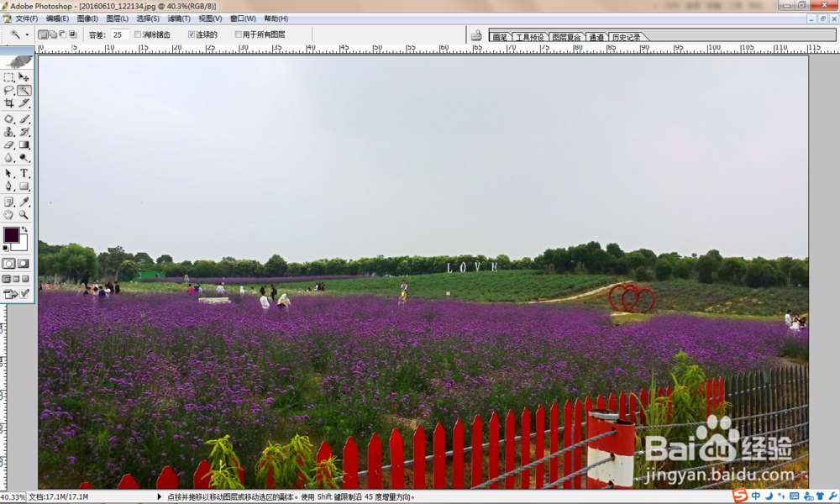Select the Clone Stamp tool
This screenshot has width=840, height=504.
[8, 132]
